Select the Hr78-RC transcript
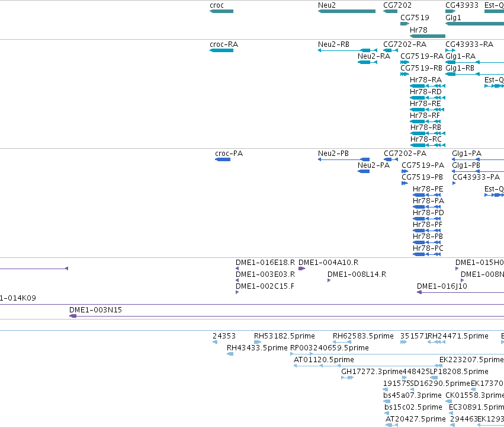The width and height of the screenshot is (504, 428). pos(428,145)
